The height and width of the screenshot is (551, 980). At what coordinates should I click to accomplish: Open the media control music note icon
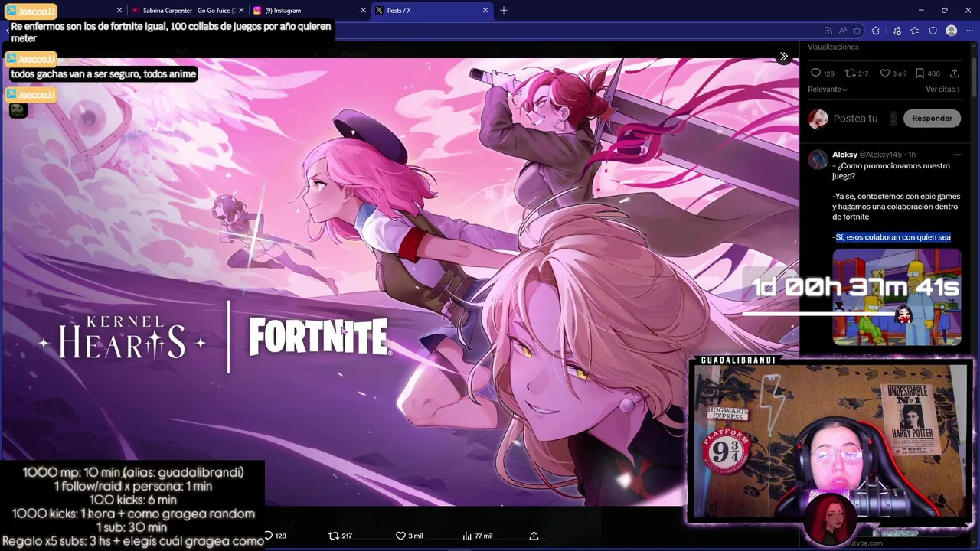coord(897,31)
